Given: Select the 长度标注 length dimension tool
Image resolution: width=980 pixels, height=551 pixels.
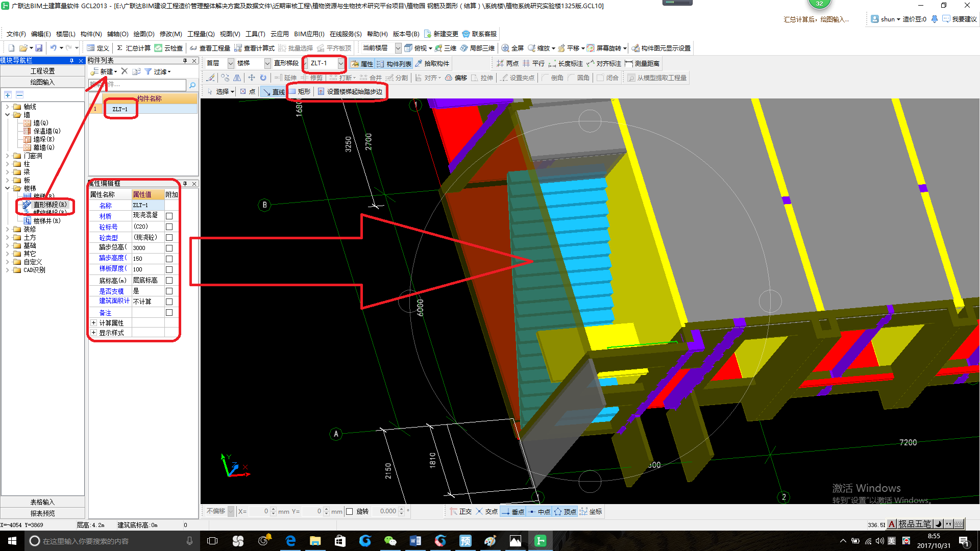Looking at the screenshot, I should pos(566,64).
